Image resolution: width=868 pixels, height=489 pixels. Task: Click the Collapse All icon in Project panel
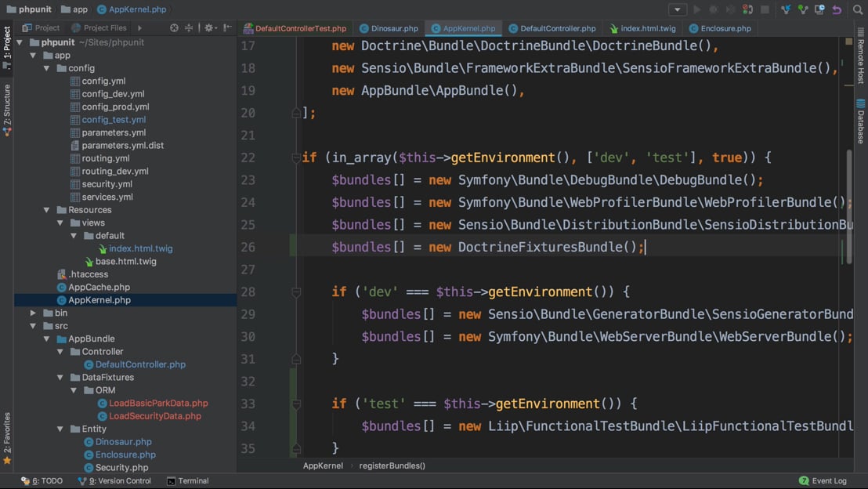click(189, 27)
